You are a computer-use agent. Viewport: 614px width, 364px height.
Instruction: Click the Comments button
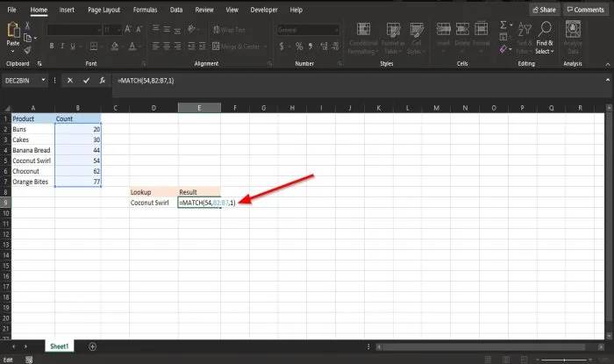pos(586,10)
